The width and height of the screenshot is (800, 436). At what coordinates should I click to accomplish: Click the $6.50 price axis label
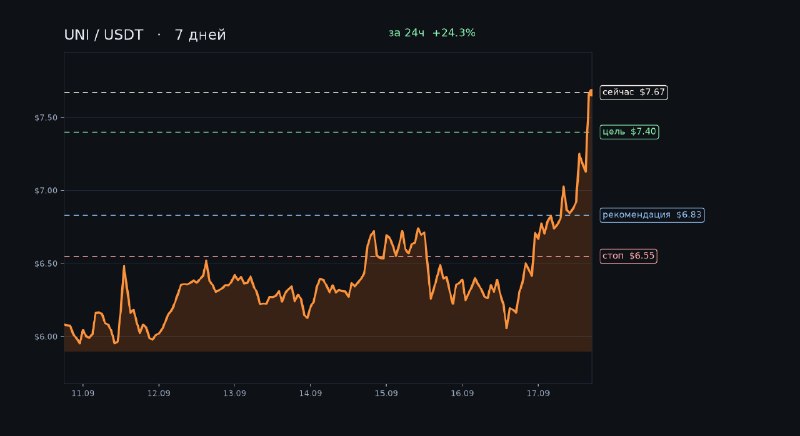click(46, 264)
